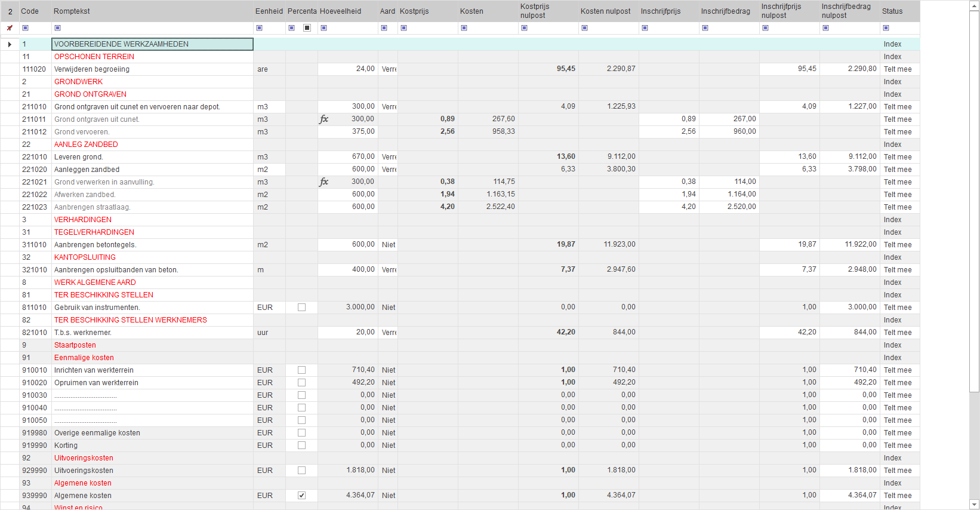Toggle Percenta checkbox for Overige eenmalige kosten
This screenshot has width=980, height=510.
(x=301, y=433)
